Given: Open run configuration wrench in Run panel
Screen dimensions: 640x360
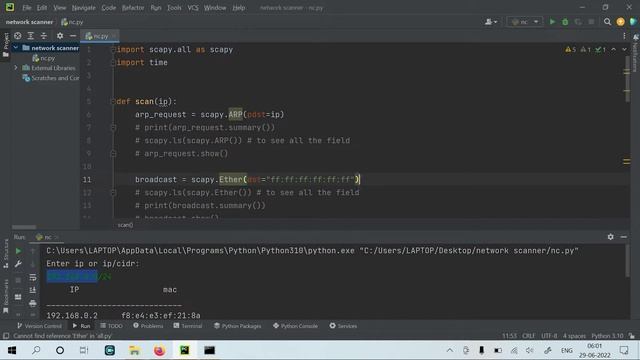Looking at the screenshot, I should (x=18, y=264).
